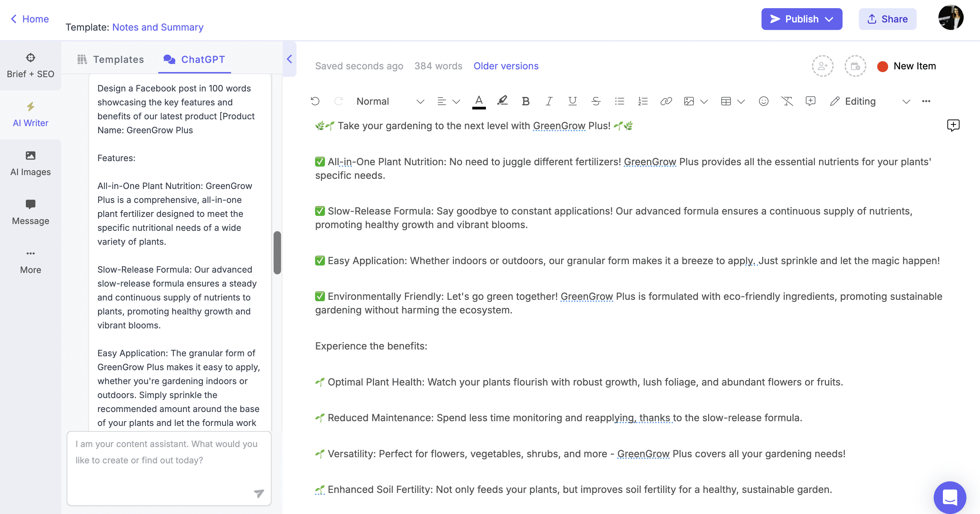Click the insert image icon
The width and height of the screenshot is (980, 514).
point(689,101)
